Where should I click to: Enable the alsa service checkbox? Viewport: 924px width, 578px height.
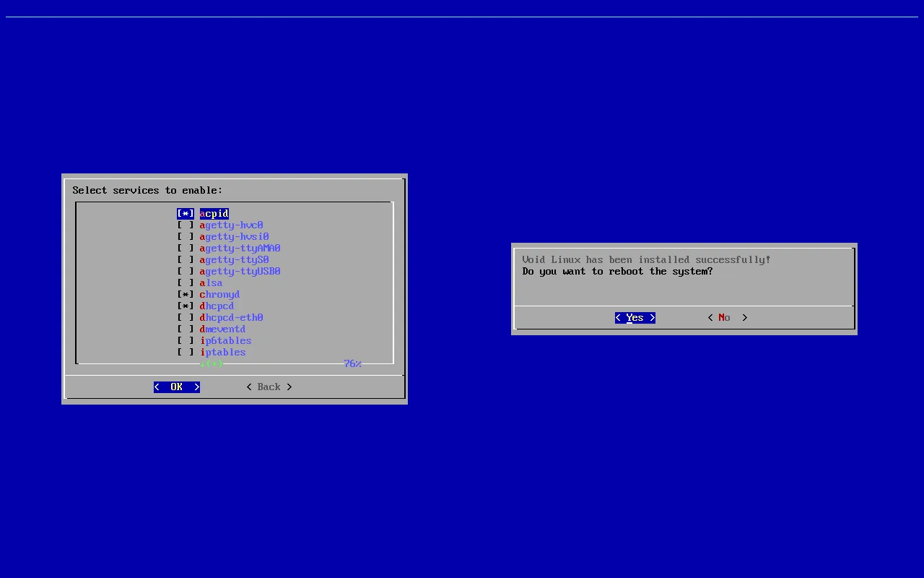click(186, 283)
